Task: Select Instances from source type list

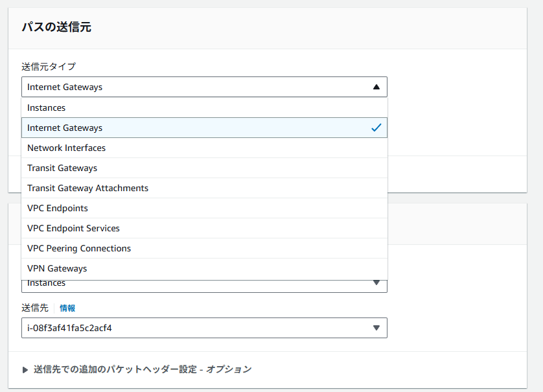Action: tap(204, 108)
